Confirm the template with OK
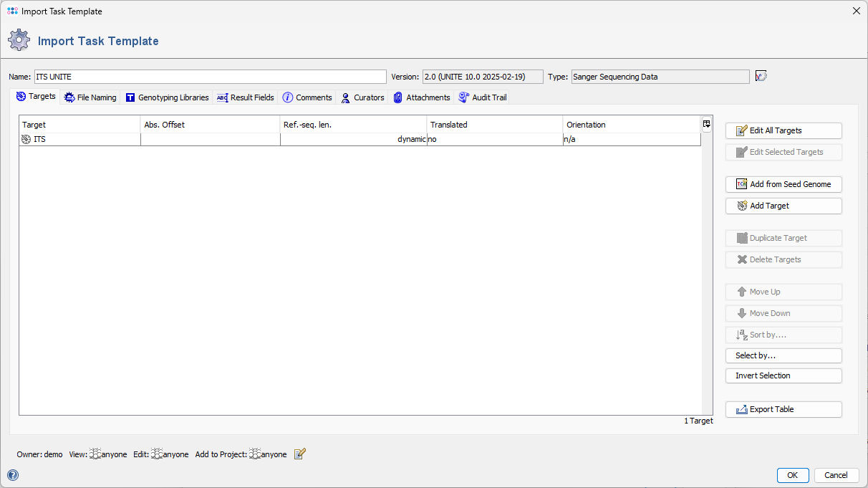This screenshot has width=868, height=488. [792, 475]
